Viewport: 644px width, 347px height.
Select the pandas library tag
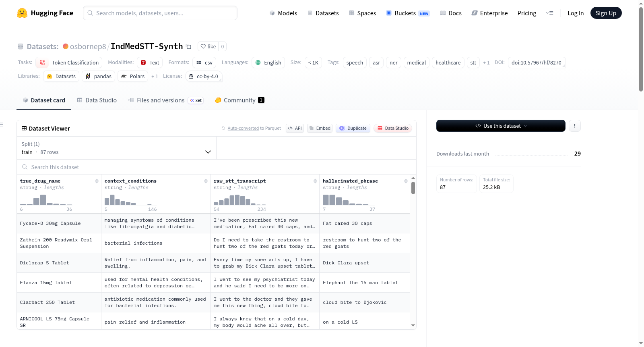[x=99, y=76]
